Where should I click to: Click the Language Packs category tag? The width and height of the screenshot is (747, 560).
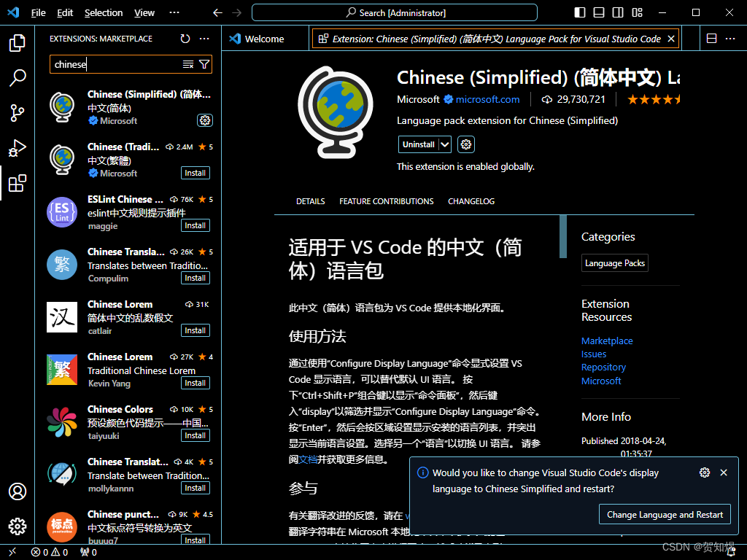[614, 262]
